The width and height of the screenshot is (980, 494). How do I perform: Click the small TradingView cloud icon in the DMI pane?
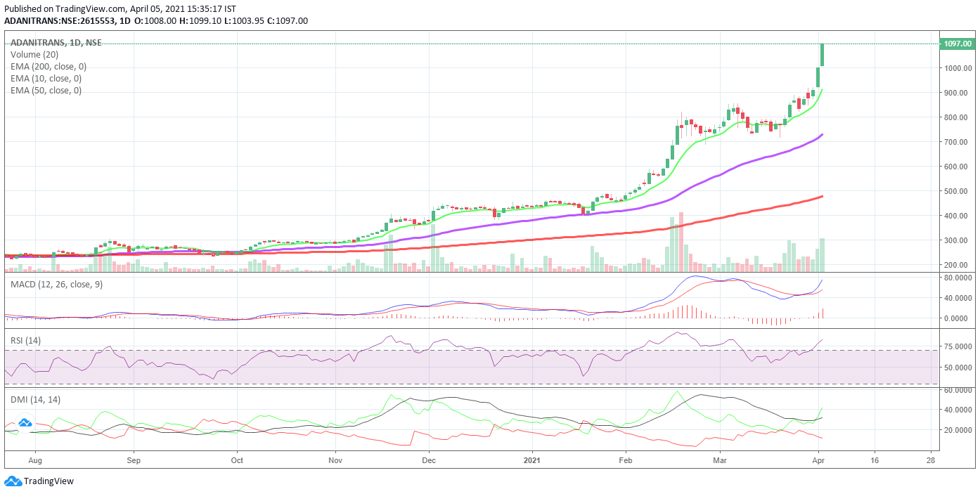pos(25,422)
